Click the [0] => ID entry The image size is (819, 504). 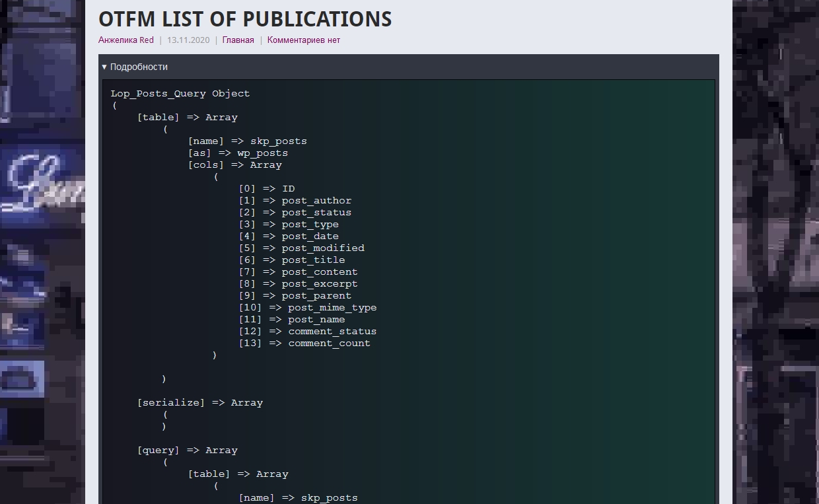(x=266, y=189)
